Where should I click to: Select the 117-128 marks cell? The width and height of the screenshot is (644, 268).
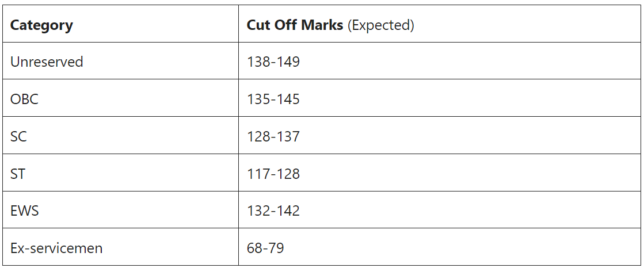tap(440, 173)
